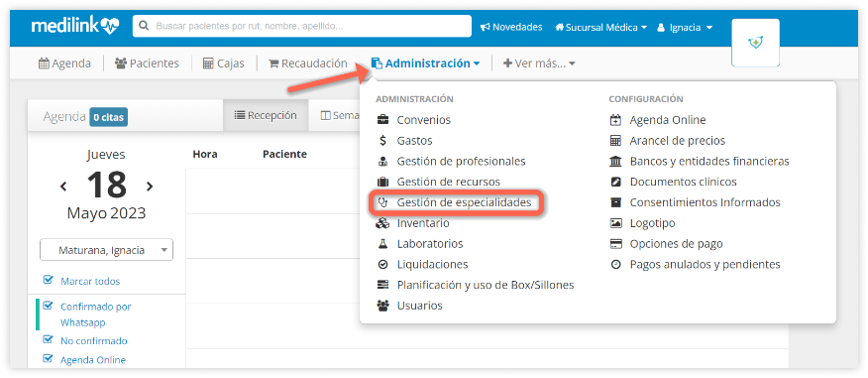Open Liquidaciones from the menu
This screenshot has height=378, width=868.
click(x=432, y=264)
